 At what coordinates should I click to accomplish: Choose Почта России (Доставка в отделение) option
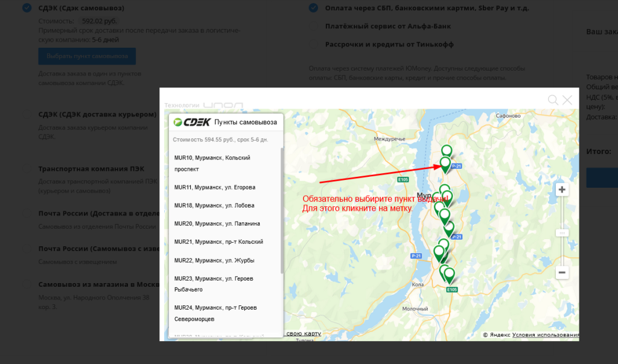pos(27,213)
